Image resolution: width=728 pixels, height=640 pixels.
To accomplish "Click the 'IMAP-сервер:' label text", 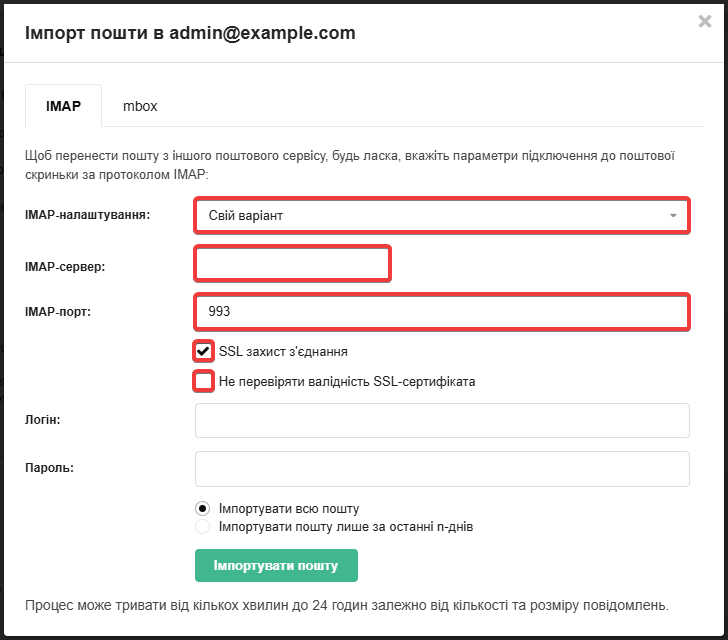I will pos(64,266).
